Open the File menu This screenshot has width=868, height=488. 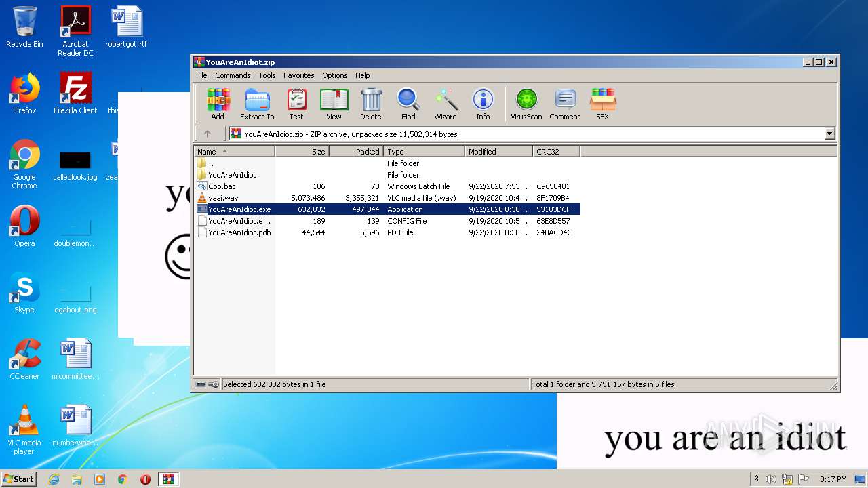click(201, 75)
